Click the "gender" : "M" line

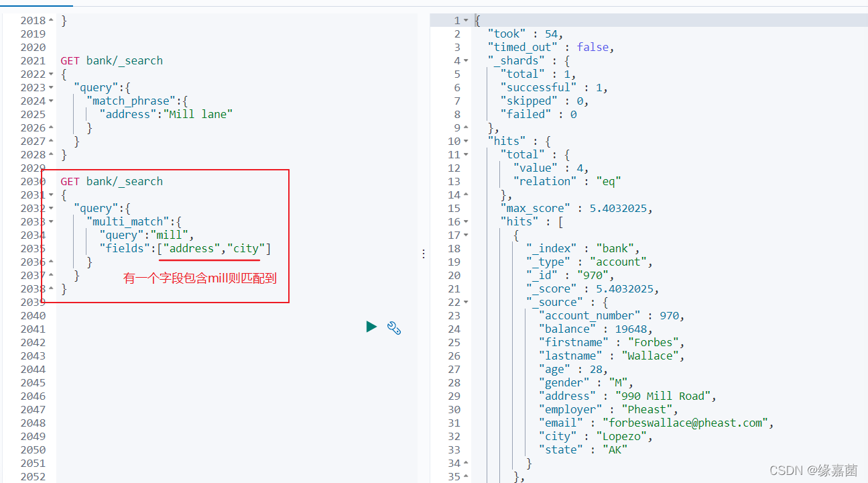(x=586, y=382)
